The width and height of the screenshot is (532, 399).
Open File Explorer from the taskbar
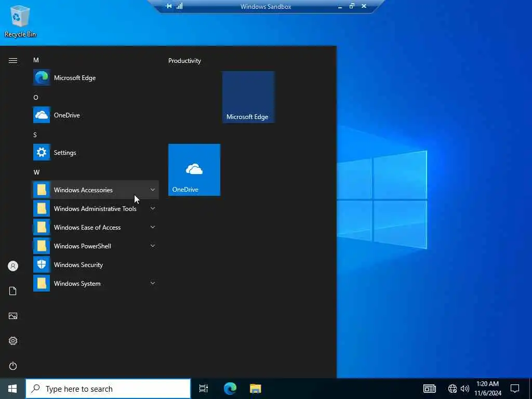click(x=256, y=389)
